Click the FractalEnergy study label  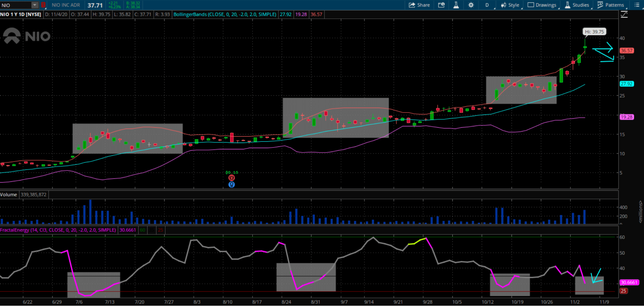pyautogui.click(x=58, y=230)
